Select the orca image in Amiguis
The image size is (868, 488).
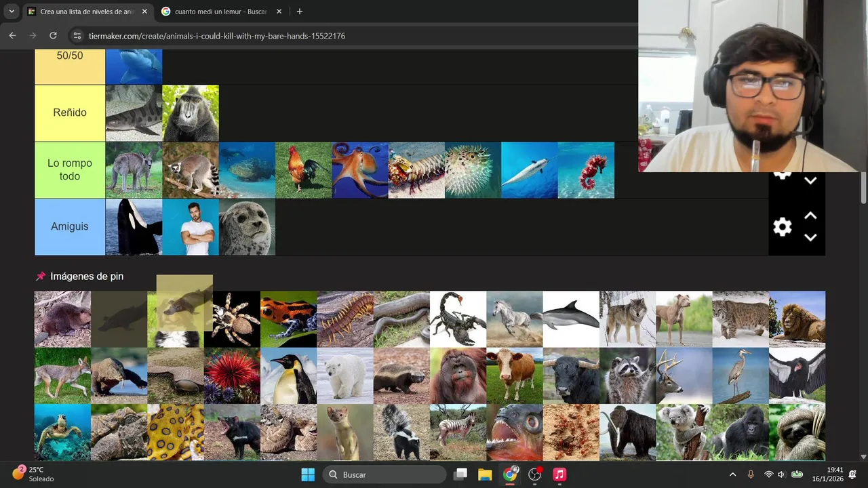[134, 227]
